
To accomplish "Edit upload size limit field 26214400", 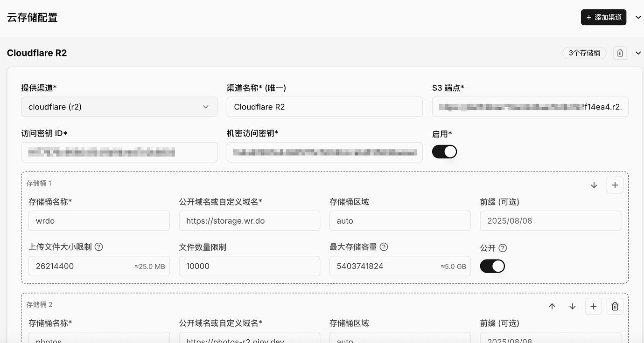I will 99,266.
